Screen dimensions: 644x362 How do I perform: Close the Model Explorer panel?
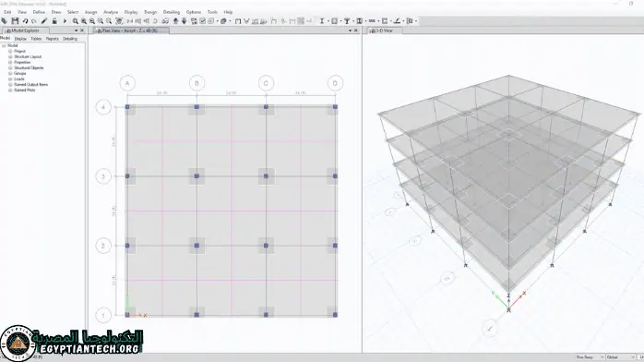point(82,30)
